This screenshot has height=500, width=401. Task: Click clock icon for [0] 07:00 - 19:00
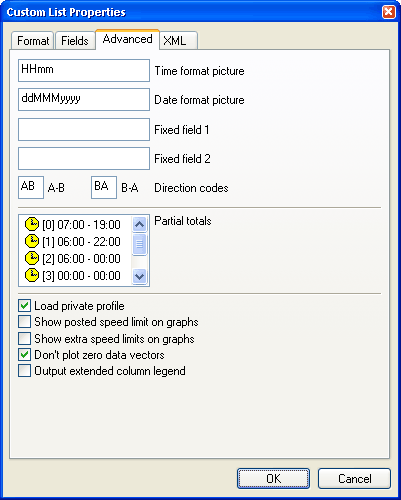click(x=32, y=224)
